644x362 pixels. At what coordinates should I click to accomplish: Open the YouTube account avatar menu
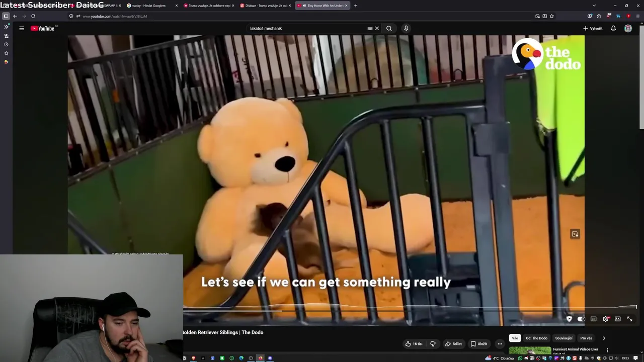point(628,28)
